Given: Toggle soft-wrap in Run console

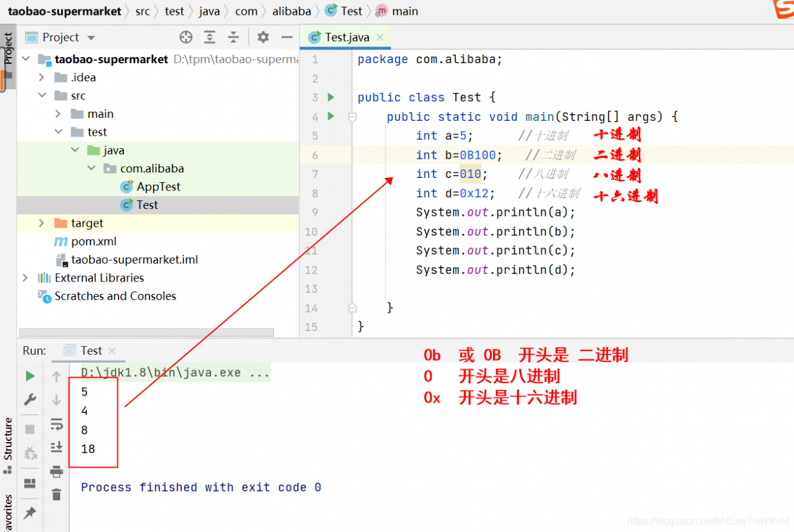Looking at the screenshot, I should [x=56, y=424].
